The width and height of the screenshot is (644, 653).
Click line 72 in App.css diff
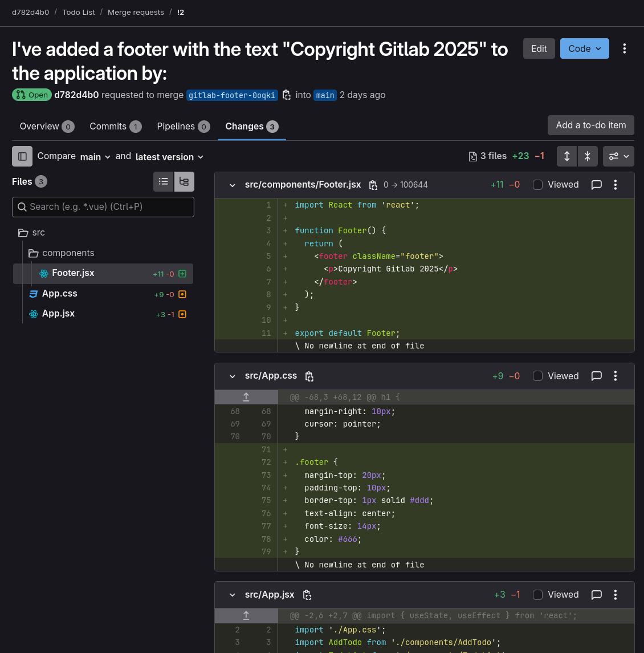click(x=266, y=463)
